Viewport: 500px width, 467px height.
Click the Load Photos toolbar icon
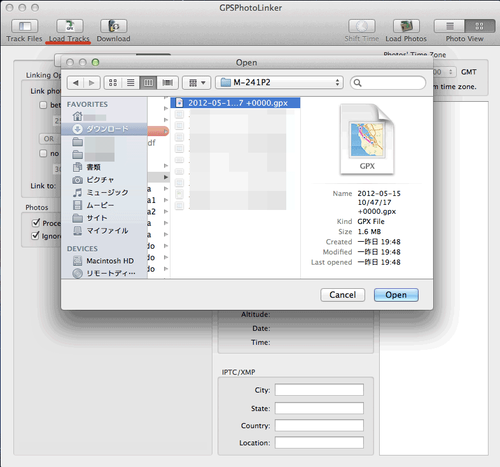[x=406, y=26]
